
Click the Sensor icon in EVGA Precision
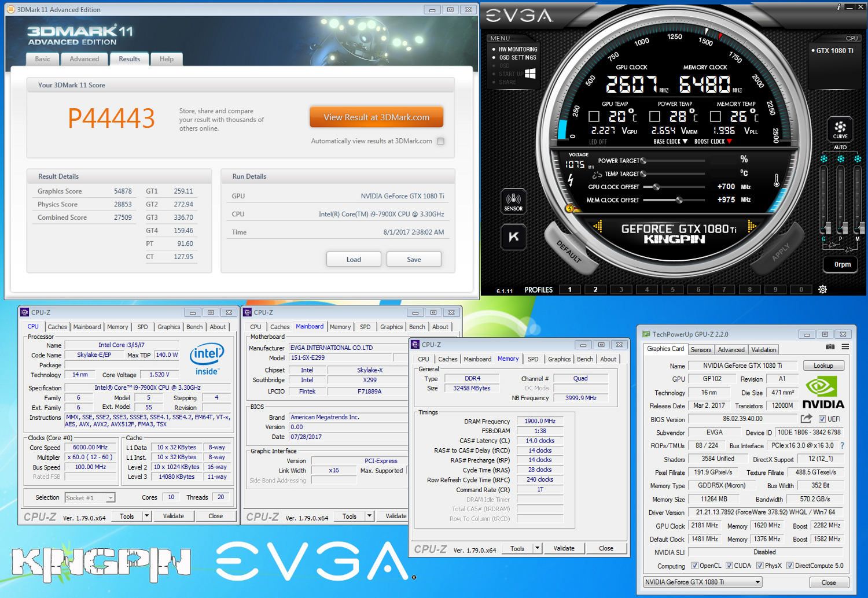pos(513,201)
